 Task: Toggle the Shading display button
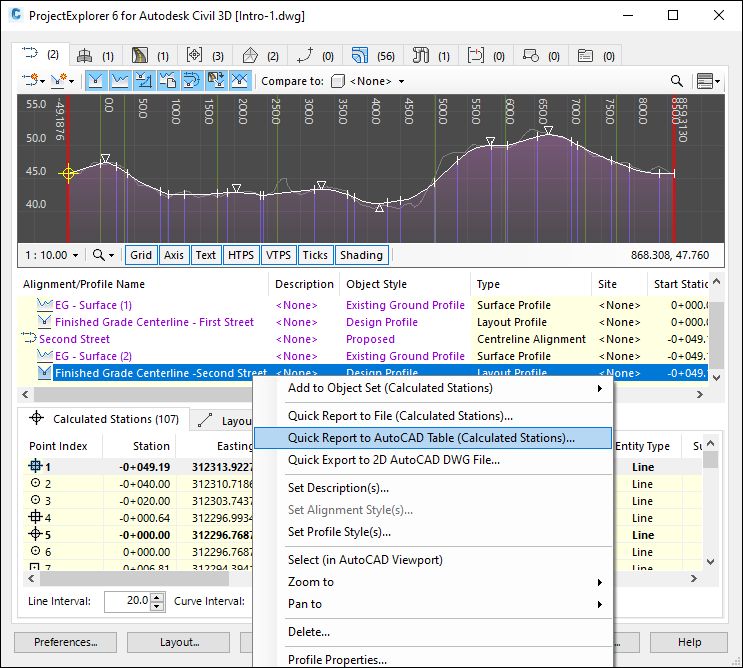coord(361,255)
